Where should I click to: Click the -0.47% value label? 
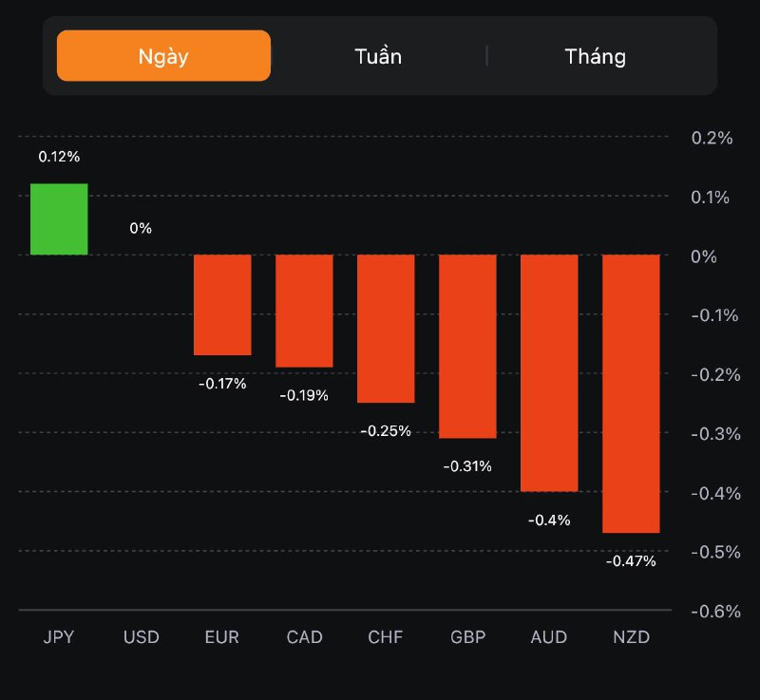pos(631,561)
